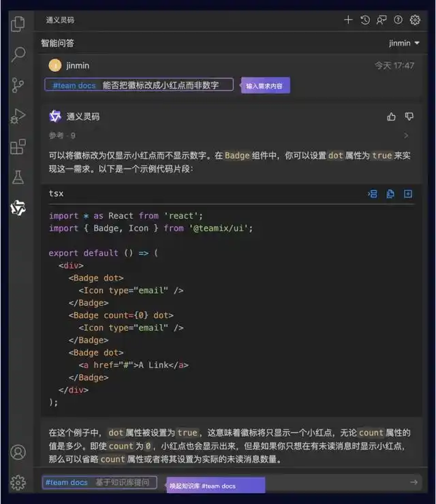The height and width of the screenshot is (504, 436).
Task: Click the jinmin username beside the avatar
Action: tap(78, 65)
